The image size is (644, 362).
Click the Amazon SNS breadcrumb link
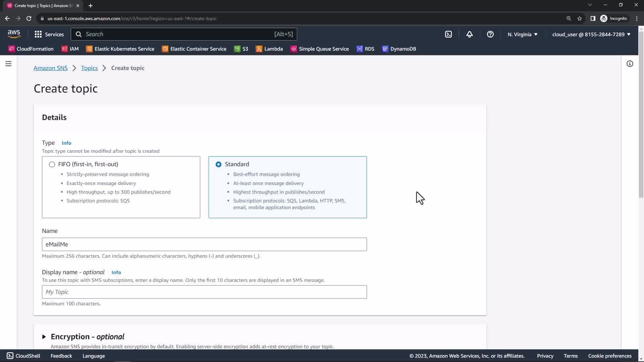[x=50, y=68]
